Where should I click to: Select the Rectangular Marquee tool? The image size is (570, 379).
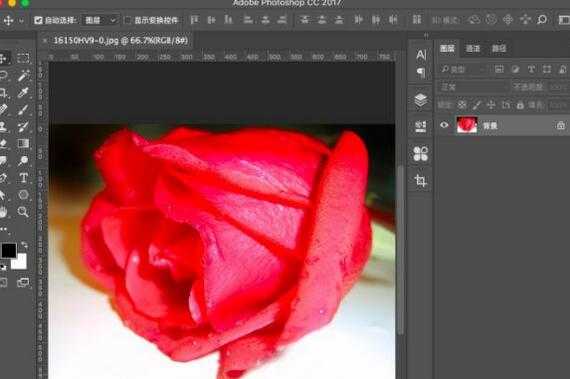click(x=23, y=58)
